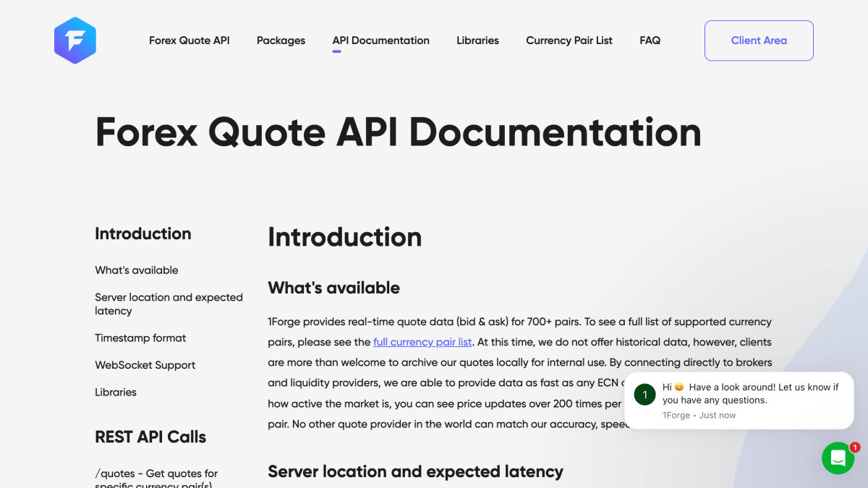Jump to Timestamp format section

point(140,338)
